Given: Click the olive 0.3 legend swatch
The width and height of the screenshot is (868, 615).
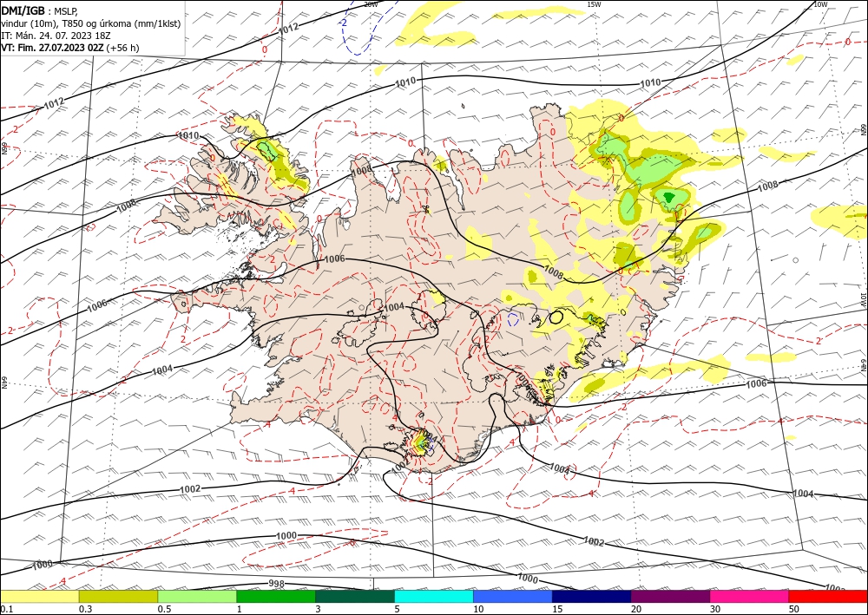Looking at the screenshot, I should pos(118,596).
